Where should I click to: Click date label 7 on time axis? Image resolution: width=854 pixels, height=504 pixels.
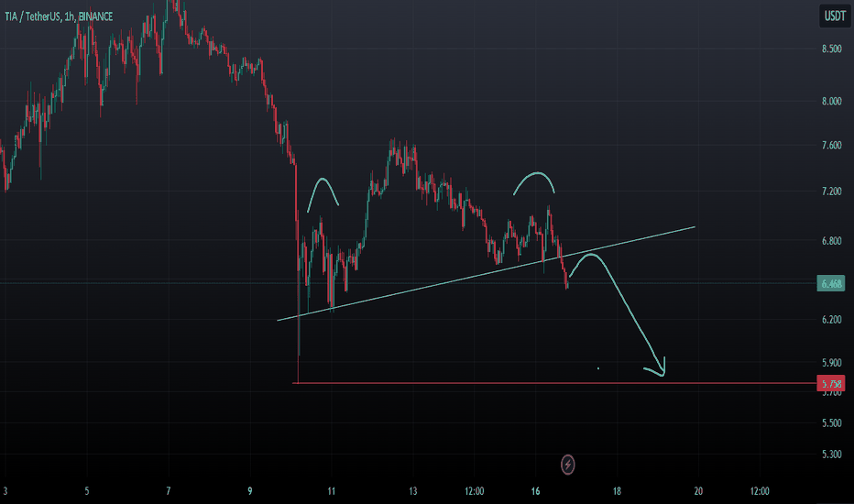(169, 491)
